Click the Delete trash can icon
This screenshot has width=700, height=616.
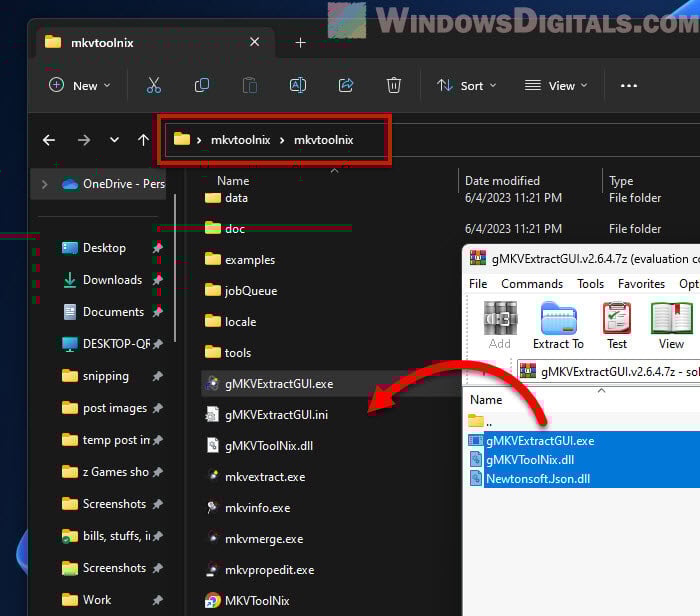point(394,85)
